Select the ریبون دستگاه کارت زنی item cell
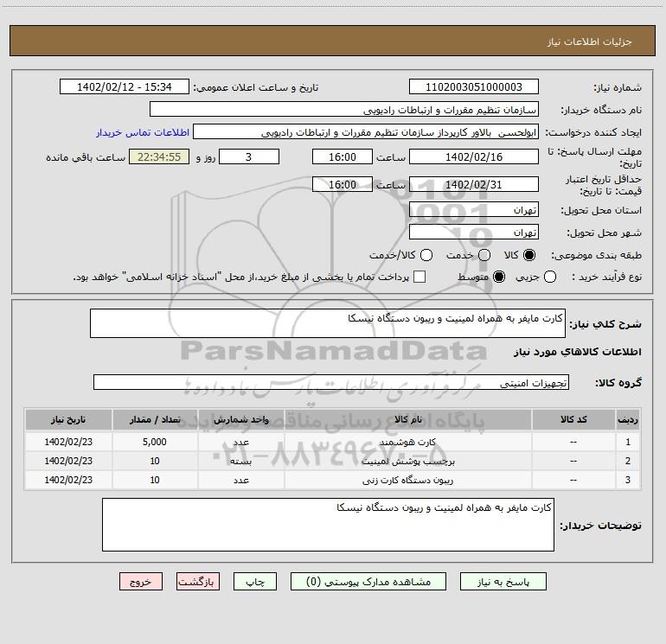The image size is (666, 644). coord(407,480)
